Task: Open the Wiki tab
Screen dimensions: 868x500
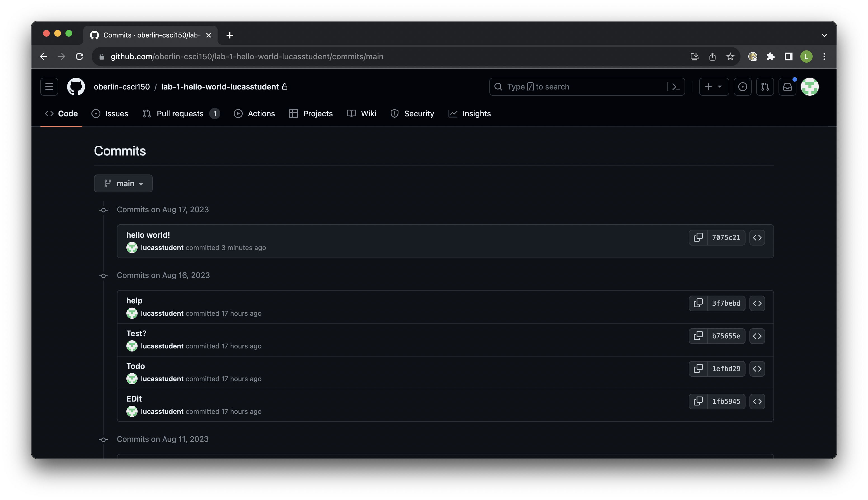Action: [362, 113]
